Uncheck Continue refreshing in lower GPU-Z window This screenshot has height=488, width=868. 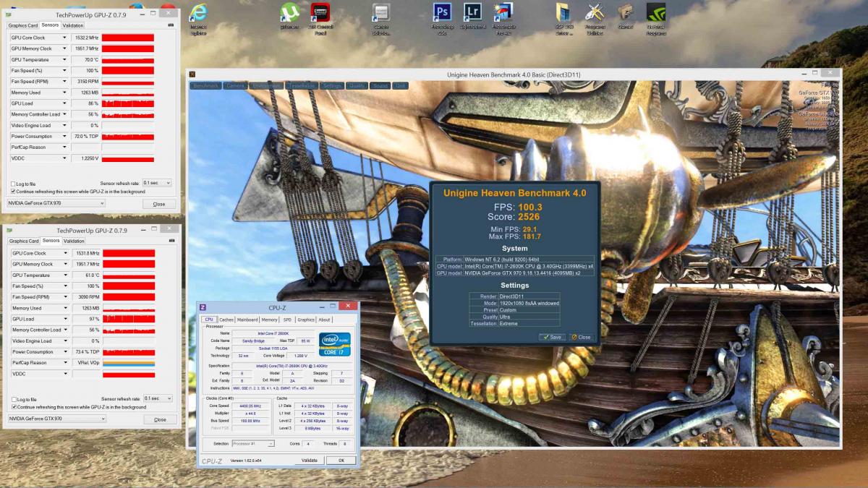14,407
